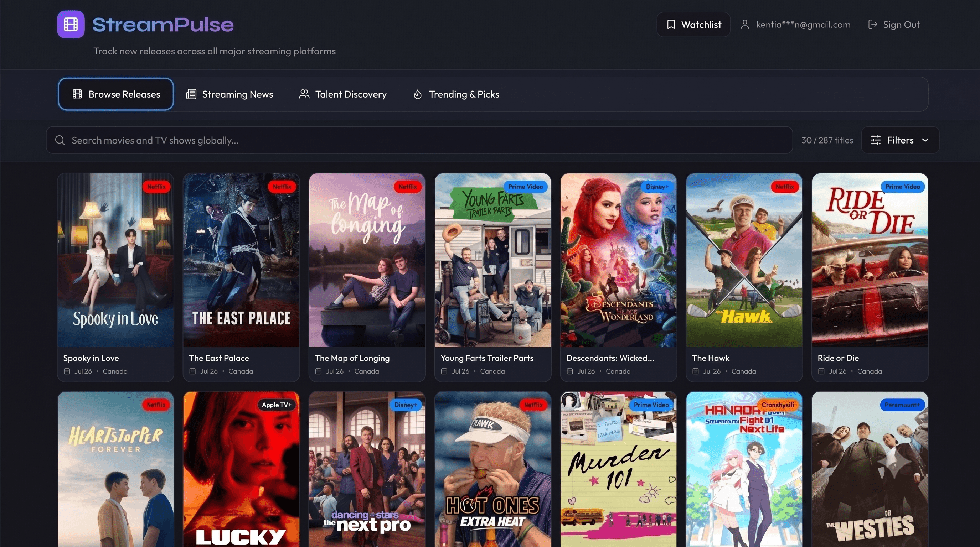Click Paramount+ badge on The Westies
Screen dimensions: 980x547
pyautogui.click(x=902, y=405)
